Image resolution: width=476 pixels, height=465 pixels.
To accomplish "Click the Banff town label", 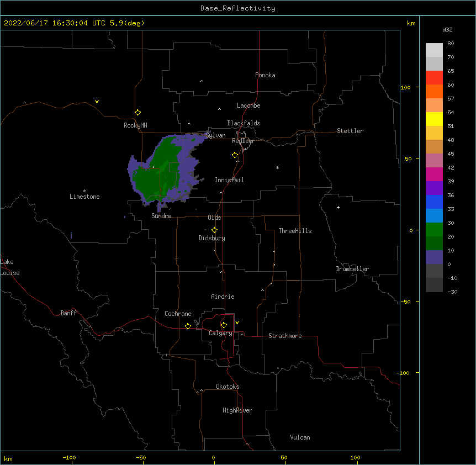I will tap(68, 313).
